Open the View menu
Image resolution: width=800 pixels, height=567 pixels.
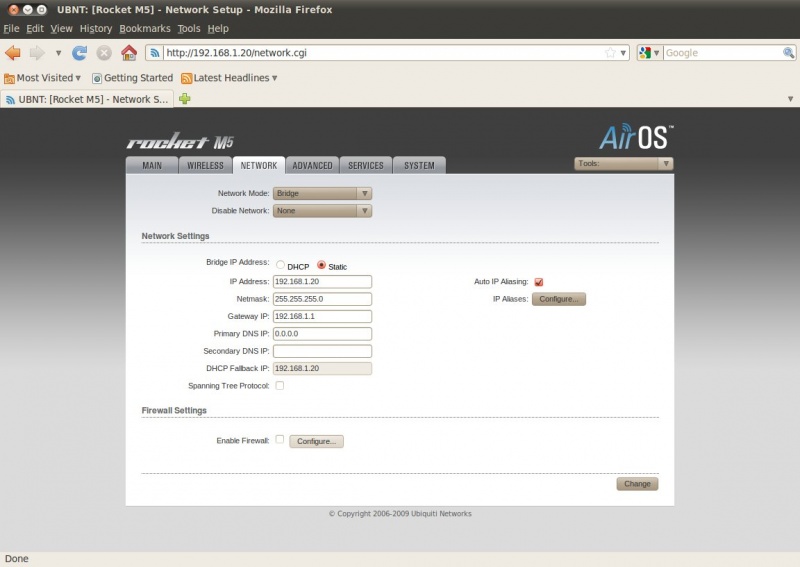pyautogui.click(x=61, y=29)
